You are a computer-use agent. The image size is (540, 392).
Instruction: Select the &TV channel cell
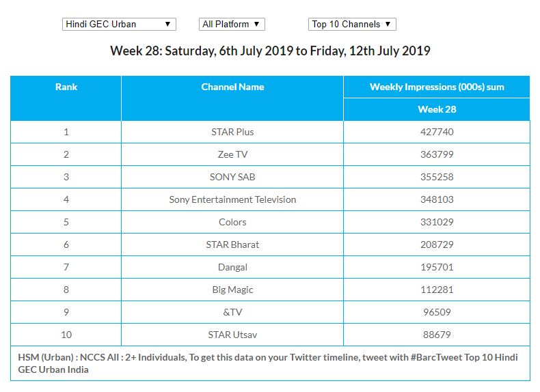(x=232, y=312)
